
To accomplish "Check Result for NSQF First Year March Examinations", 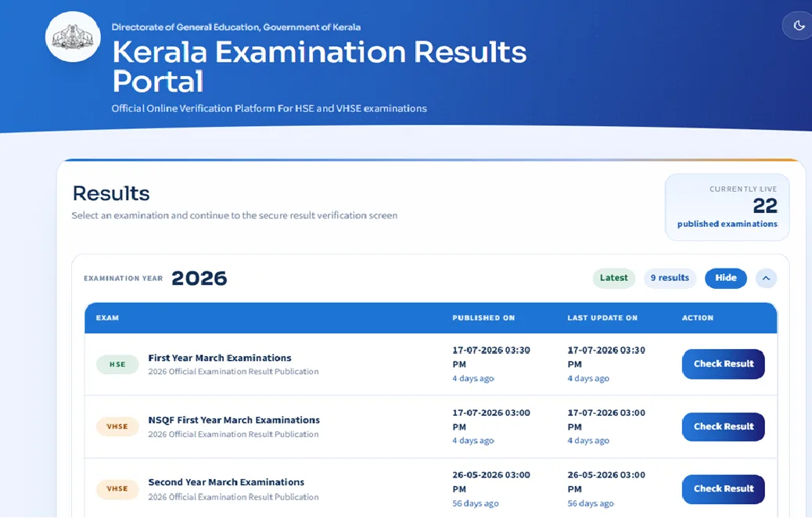I will point(723,427).
